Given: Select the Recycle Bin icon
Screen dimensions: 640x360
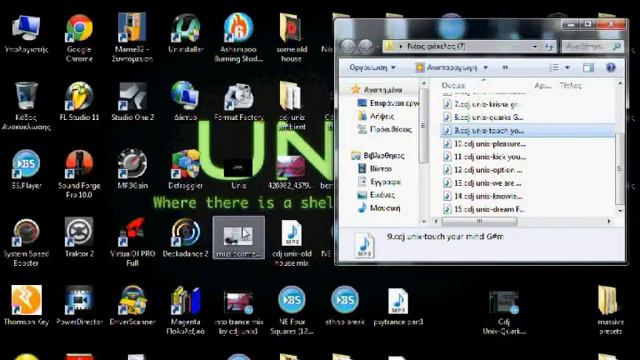Looking at the screenshot, I should click(26, 106).
